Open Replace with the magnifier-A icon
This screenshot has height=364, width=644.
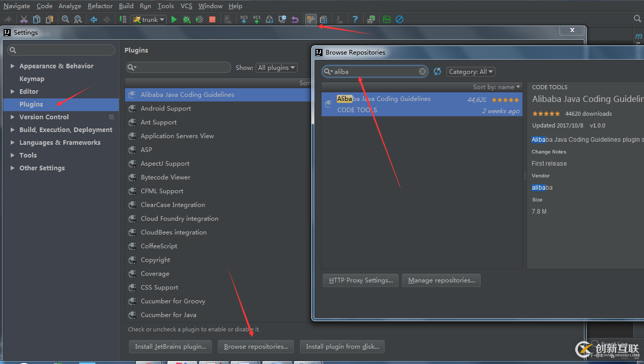pos(78,19)
